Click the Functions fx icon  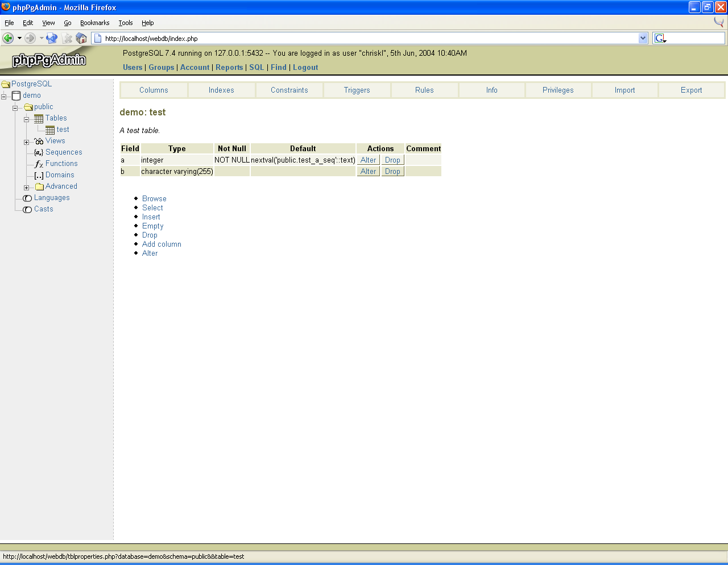(39, 164)
